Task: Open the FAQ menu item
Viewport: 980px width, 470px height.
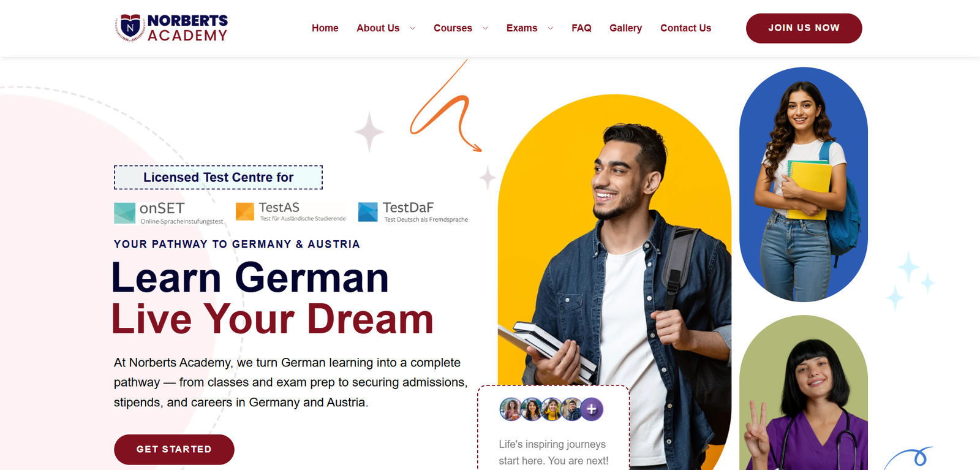Action: tap(581, 28)
